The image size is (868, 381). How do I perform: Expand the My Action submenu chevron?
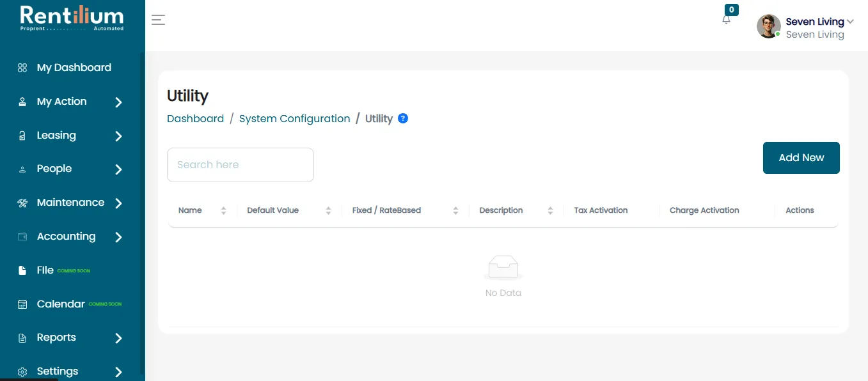118,102
